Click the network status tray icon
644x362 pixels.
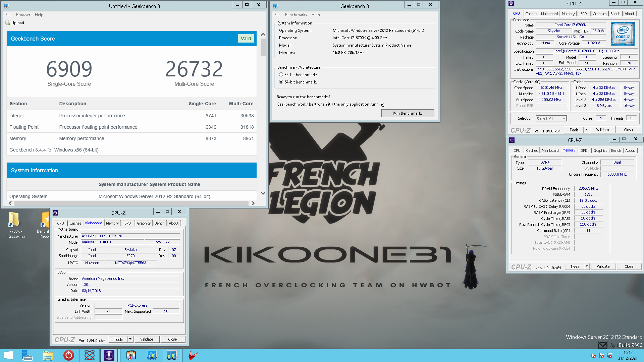click(x=609, y=356)
